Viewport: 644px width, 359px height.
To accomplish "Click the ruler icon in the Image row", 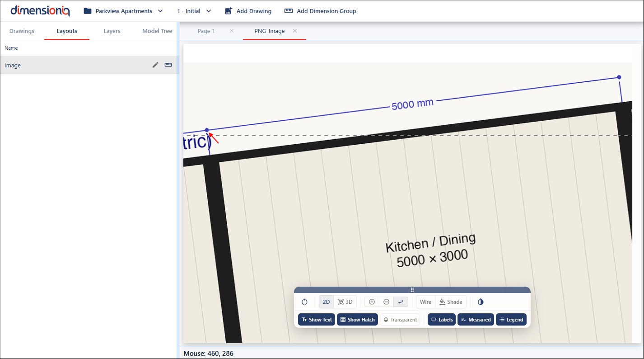I will tap(168, 65).
